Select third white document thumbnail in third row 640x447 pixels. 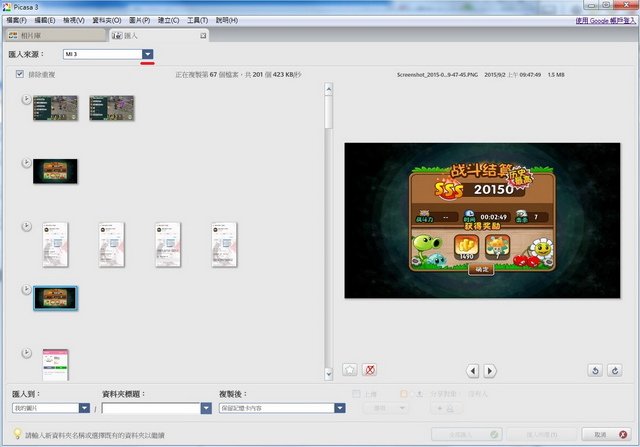tap(168, 245)
